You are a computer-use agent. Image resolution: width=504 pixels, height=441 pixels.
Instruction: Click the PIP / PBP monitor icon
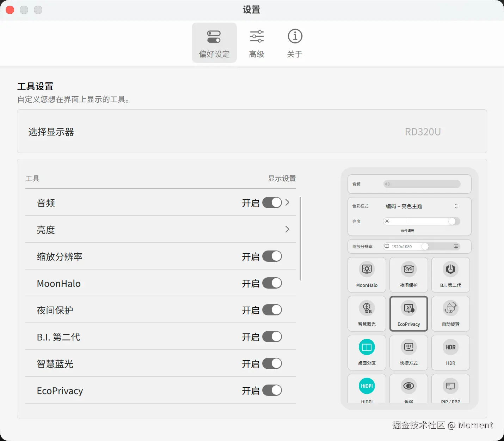click(x=451, y=386)
